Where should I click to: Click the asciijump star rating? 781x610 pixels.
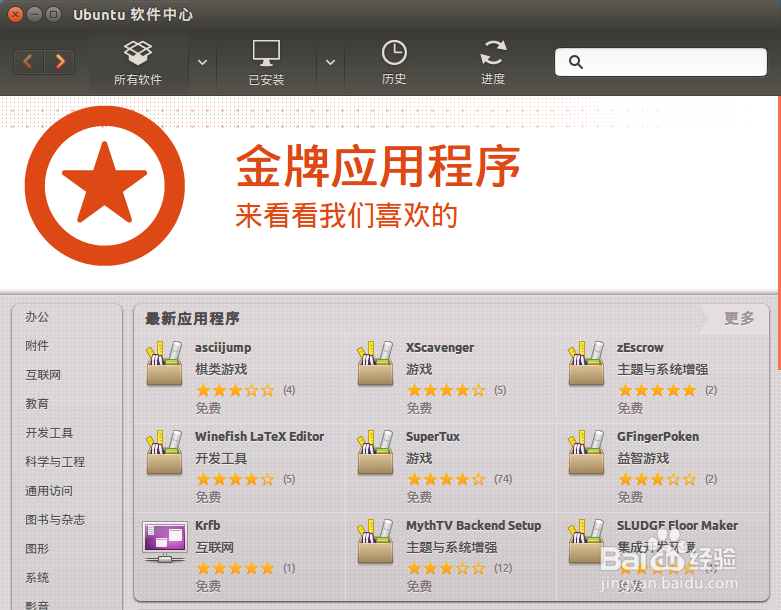point(236,390)
